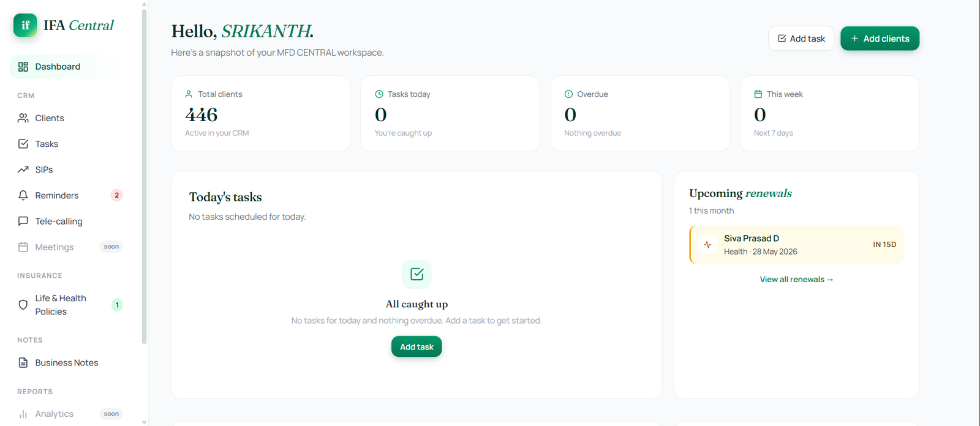Click the 'Hello, SRIKANTH.' greeting
Screen dimensions: 980x426
pyautogui.click(x=243, y=31)
